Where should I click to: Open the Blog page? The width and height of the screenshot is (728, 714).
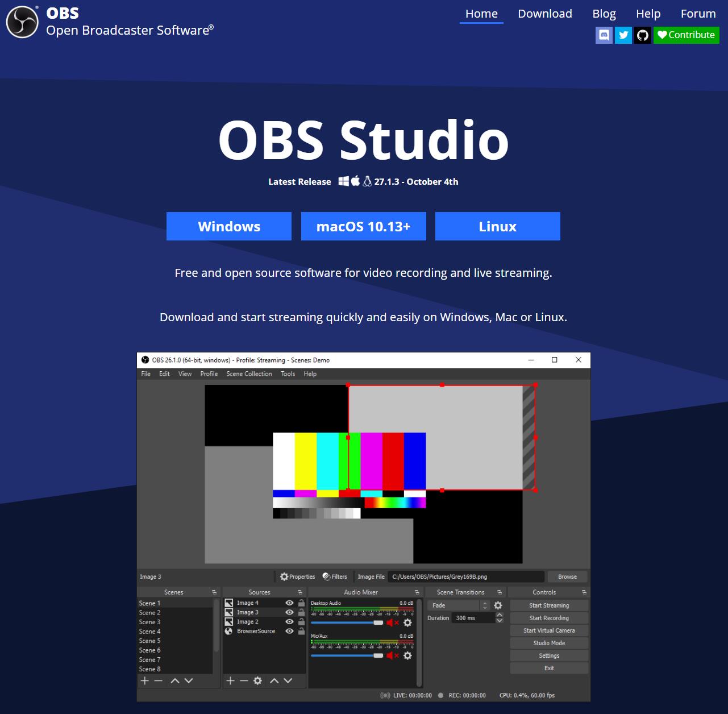pyautogui.click(x=604, y=14)
